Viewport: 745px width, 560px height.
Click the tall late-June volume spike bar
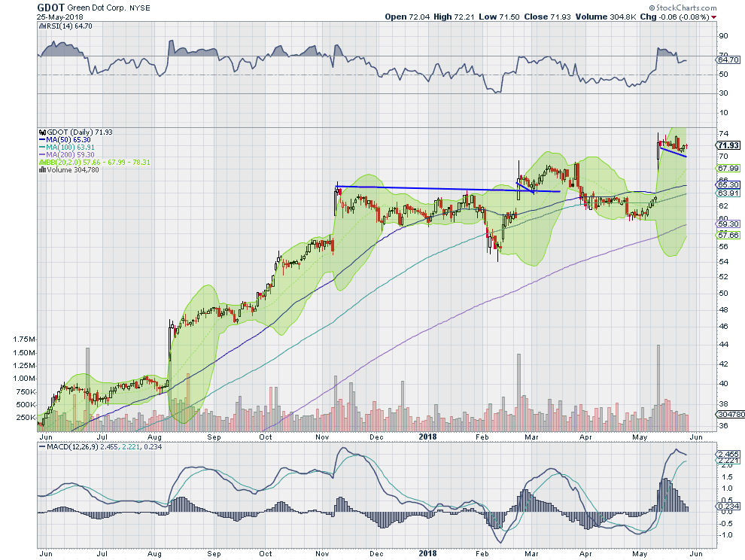pos(87,389)
